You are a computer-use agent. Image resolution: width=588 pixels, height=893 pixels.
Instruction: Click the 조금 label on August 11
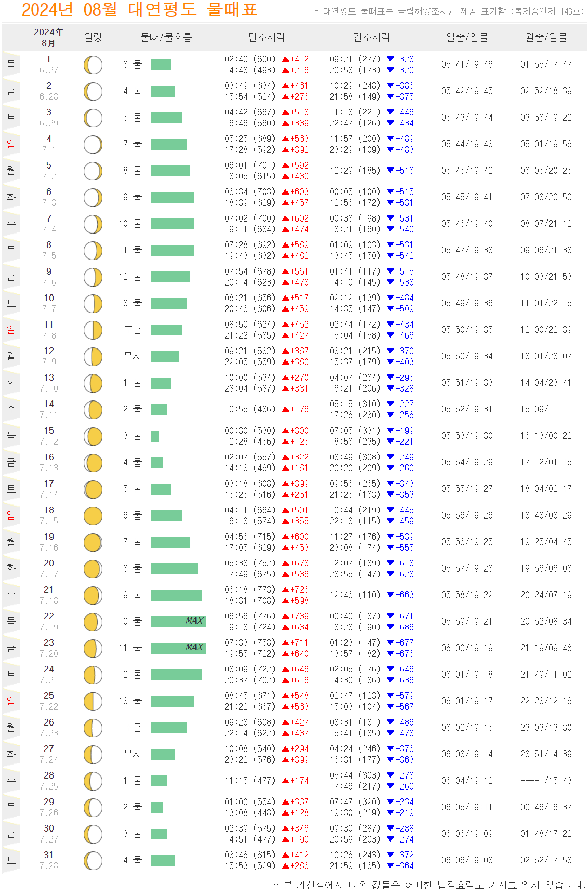click(x=133, y=330)
